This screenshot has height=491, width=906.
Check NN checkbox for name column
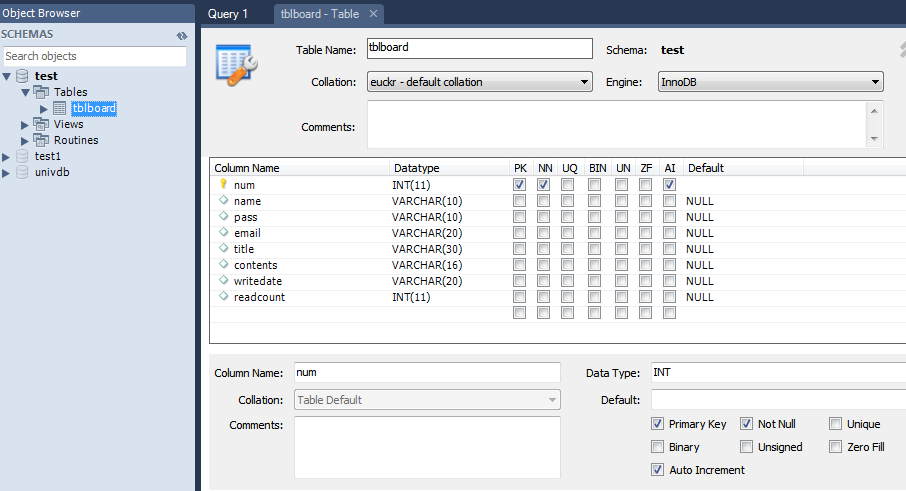pos(543,201)
